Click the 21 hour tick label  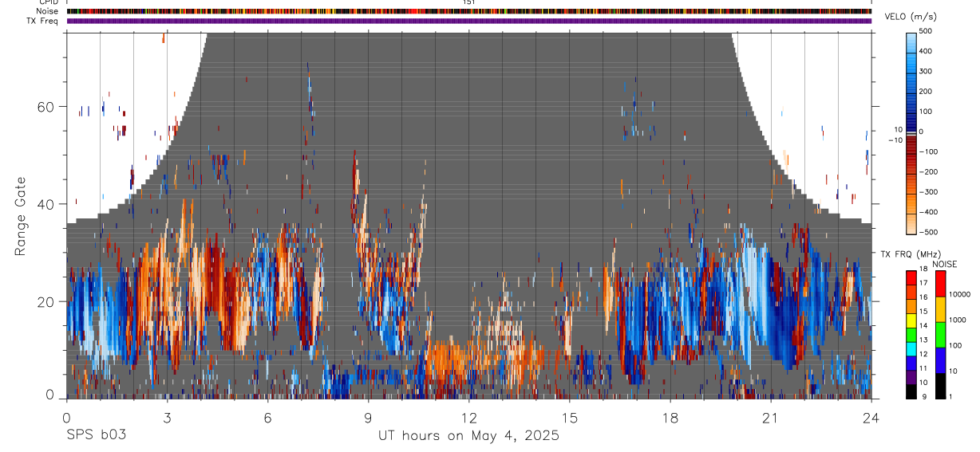pyautogui.click(x=770, y=417)
